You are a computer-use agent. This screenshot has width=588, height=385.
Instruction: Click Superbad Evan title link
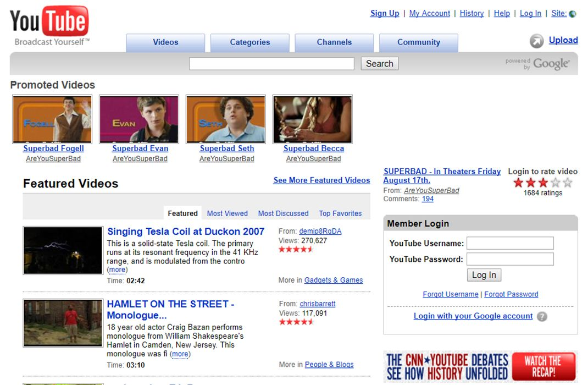pos(140,148)
